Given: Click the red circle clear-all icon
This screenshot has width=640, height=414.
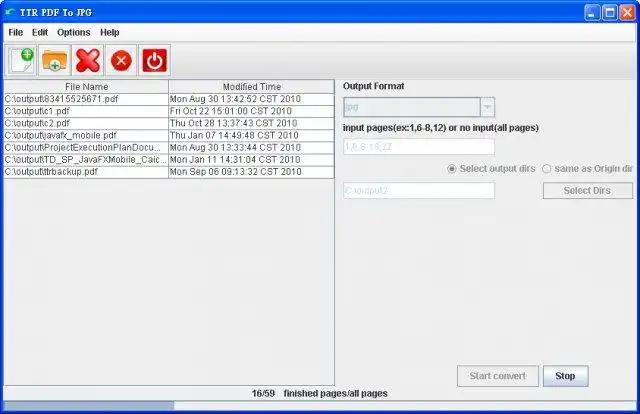Looking at the screenshot, I should click(x=121, y=61).
